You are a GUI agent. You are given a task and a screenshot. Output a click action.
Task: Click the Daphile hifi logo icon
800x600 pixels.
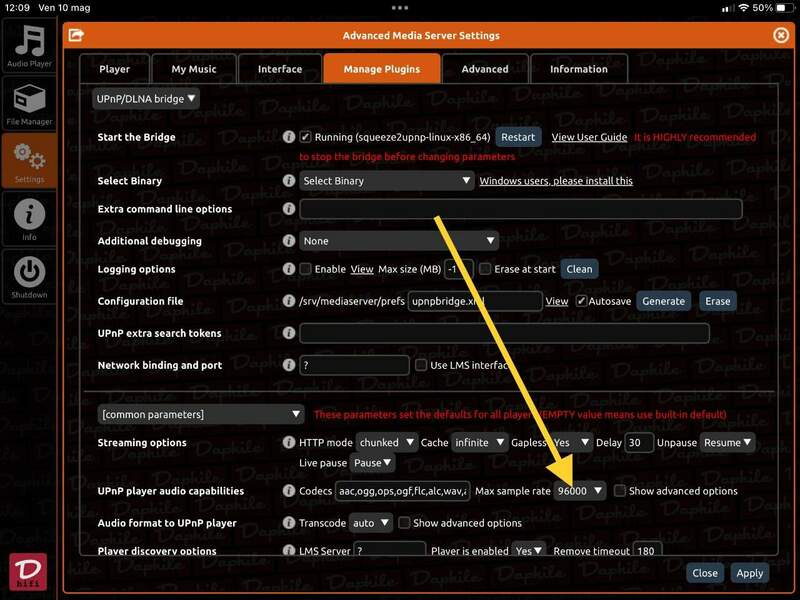coord(28,572)
